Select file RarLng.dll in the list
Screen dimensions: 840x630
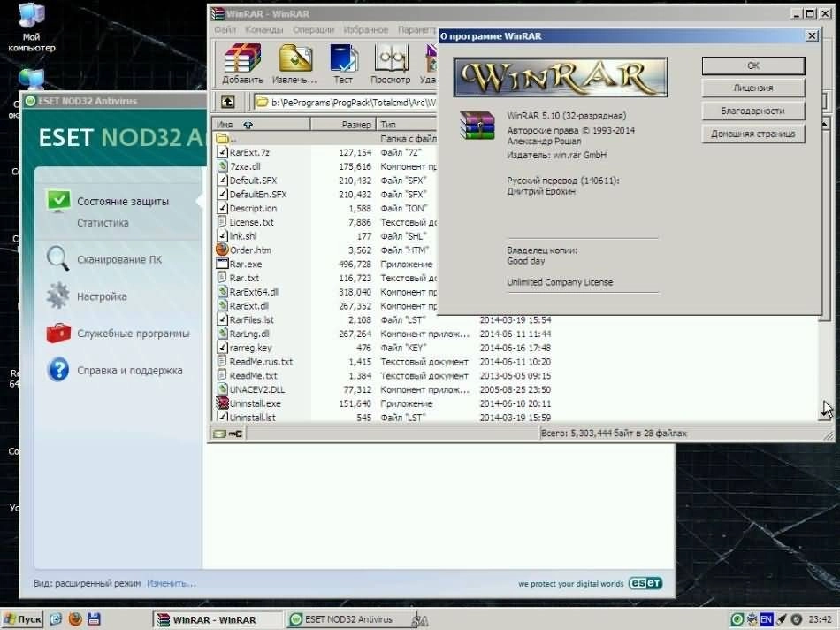click(249, 334)
